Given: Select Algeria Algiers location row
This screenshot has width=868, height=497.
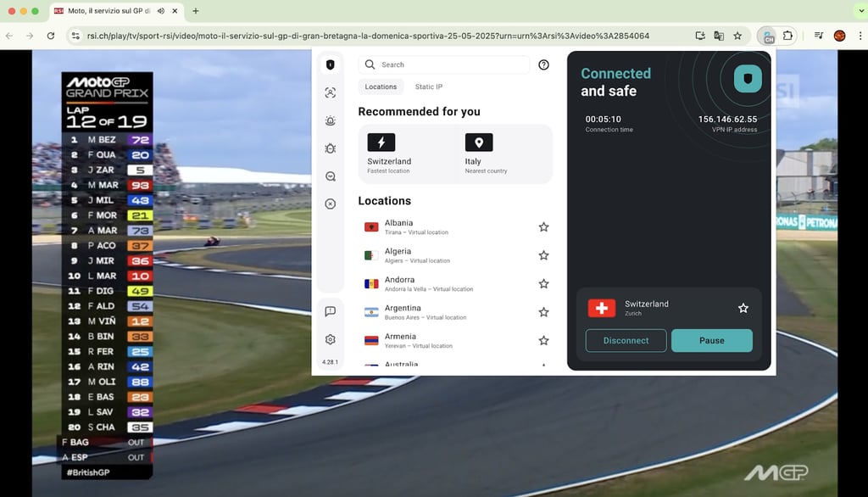Looking at the screenshot, I should pyautogui.click(x=455, y=255).
